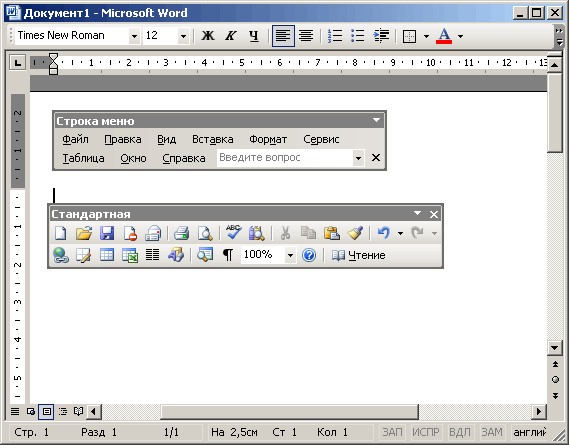The image size is (569, 445).
Task: Open the Файл menu
Action: point(75,139)
